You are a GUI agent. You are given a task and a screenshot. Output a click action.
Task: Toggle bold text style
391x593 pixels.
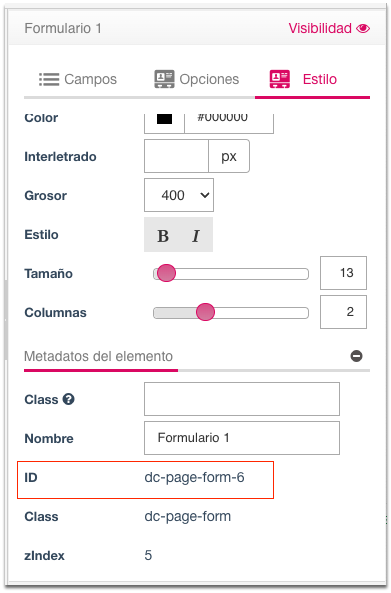[163, 236]
